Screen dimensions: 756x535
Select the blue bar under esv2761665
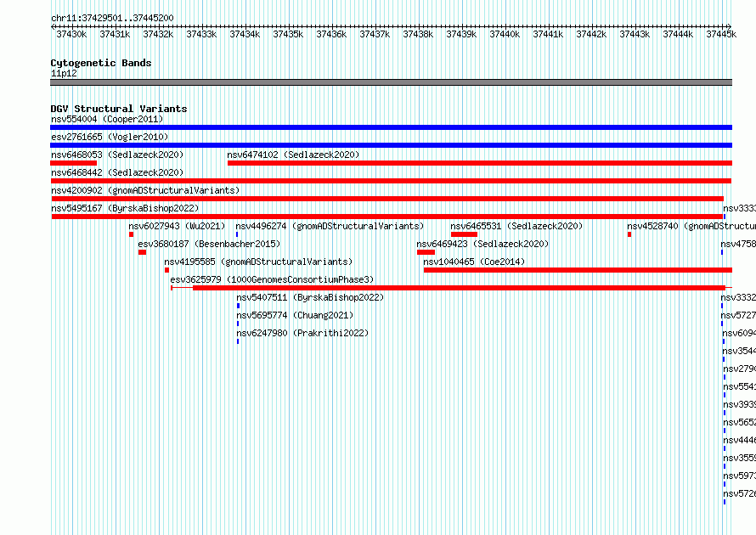pos(391,145)
